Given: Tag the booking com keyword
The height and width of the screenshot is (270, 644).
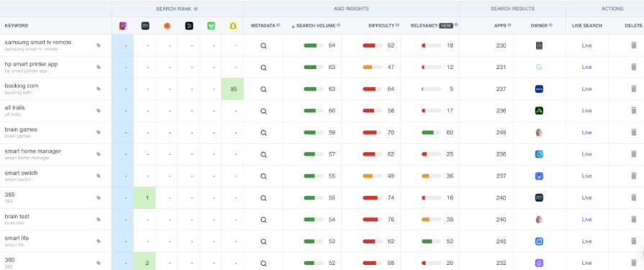Looking at the screenshot, I should click(99, 89).
